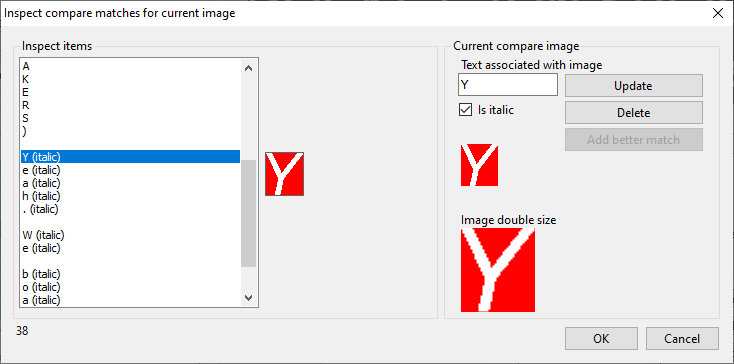Image resolution: width=734 pixels, height=364 pixels.
Task: Select the Y (italic) list row
Action: [x=131, y=156]
